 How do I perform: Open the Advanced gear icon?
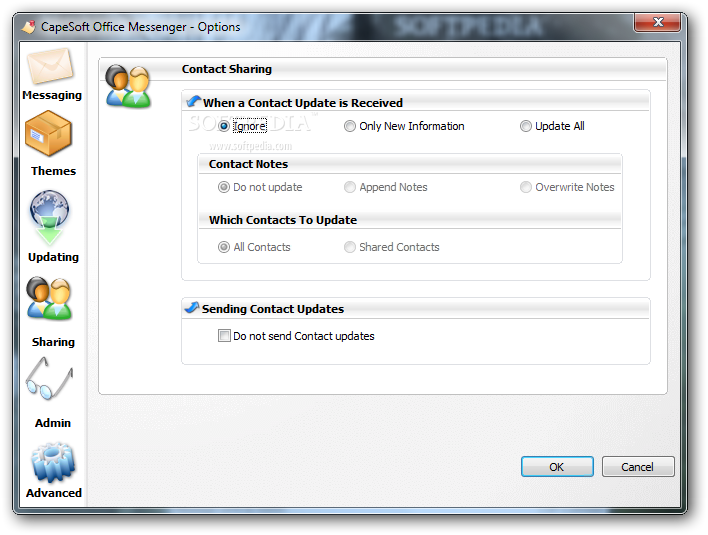point(53,462)
